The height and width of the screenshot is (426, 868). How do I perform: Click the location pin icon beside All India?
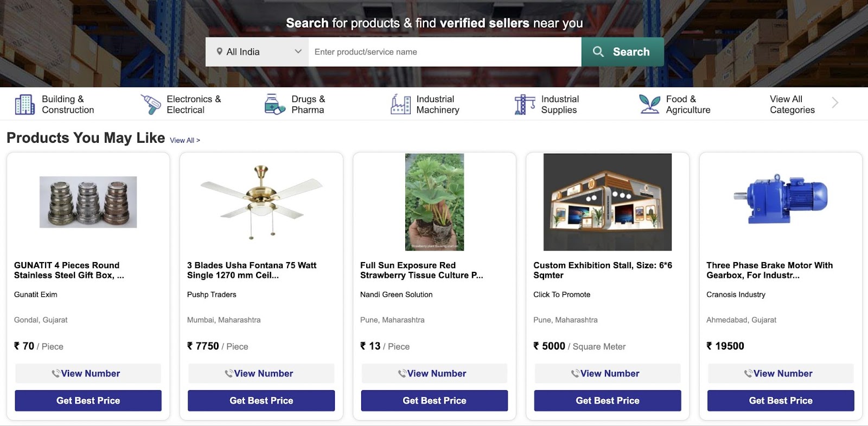tap(220, 51)
